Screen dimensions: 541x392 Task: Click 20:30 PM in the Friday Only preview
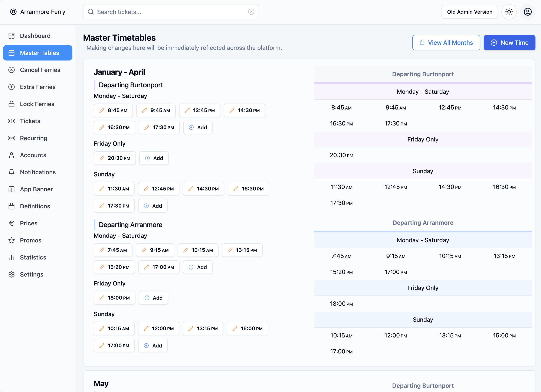(x=341, y=155)
